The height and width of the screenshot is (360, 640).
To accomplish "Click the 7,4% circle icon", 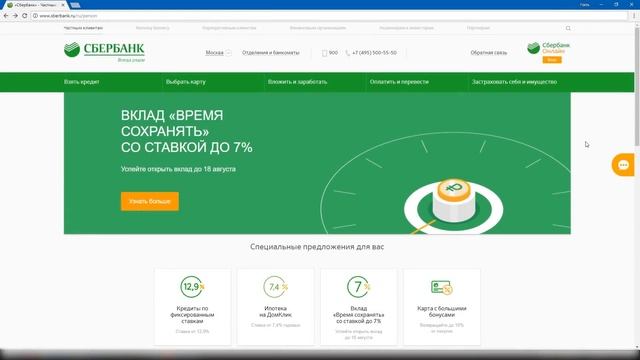I will pos(276,287).
